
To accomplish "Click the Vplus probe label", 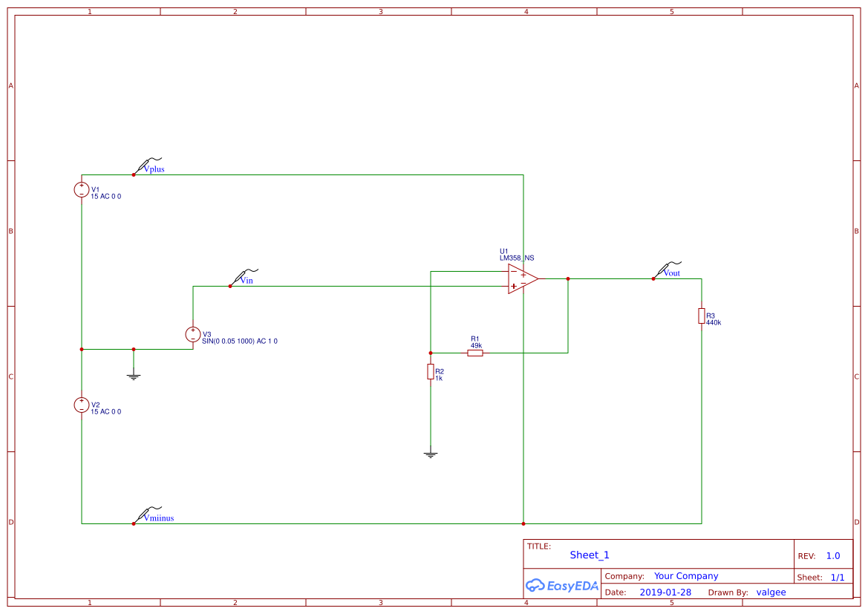I will [x=154, y=169].
